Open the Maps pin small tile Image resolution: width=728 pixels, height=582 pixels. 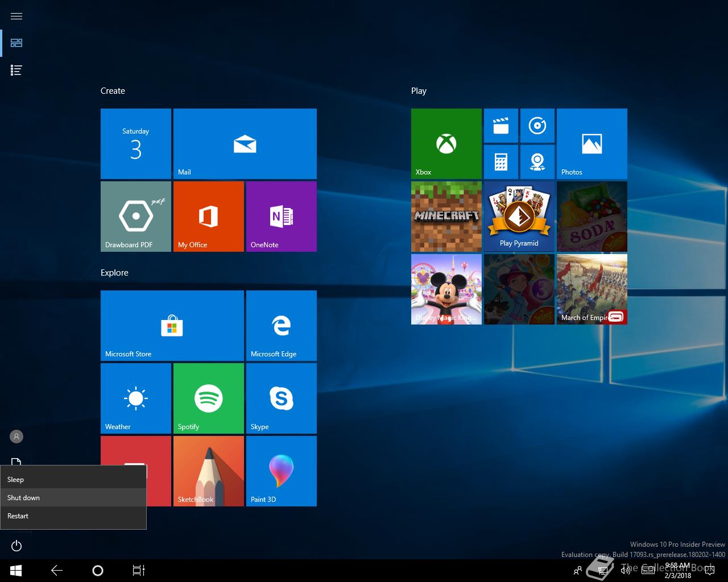pos(537,162)
